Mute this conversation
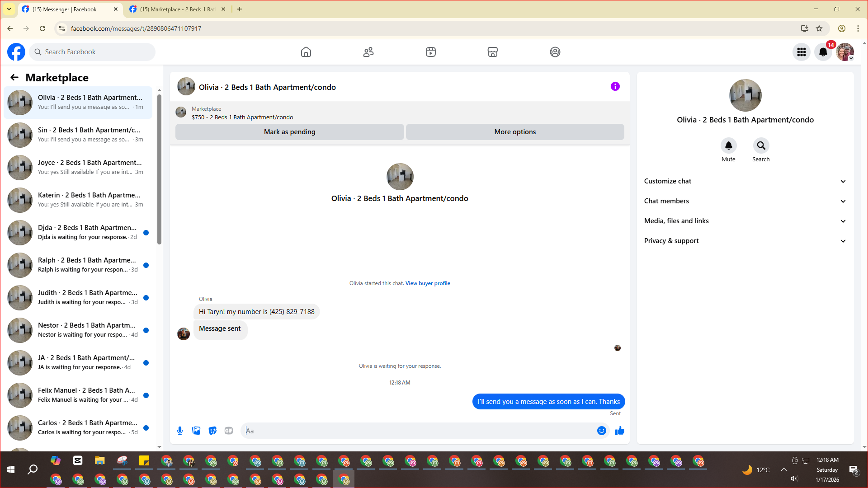Image resolution: width=868 pixels, height=488 pixels. [728, 145]
